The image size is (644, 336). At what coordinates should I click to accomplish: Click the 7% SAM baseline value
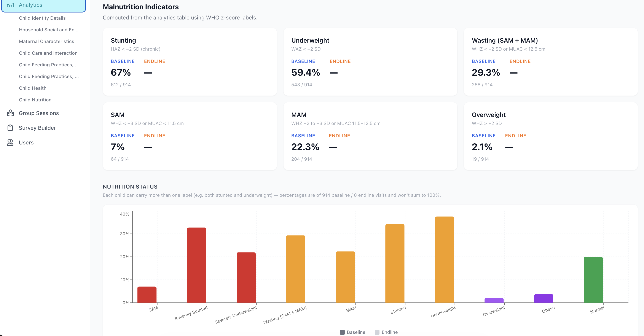tap(118, 147)
